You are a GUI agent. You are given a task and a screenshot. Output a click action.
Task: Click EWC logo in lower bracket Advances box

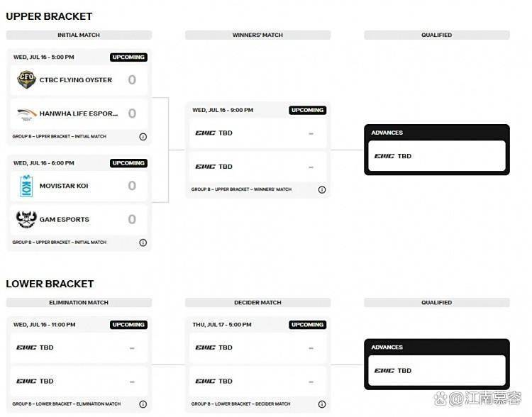click(x=384, y=371)
